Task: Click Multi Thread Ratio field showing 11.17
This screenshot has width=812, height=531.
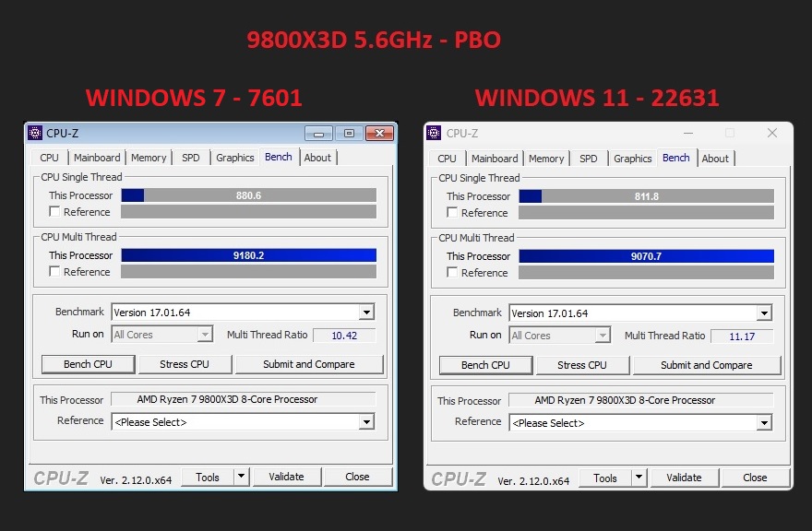Action: pos(742,336)
